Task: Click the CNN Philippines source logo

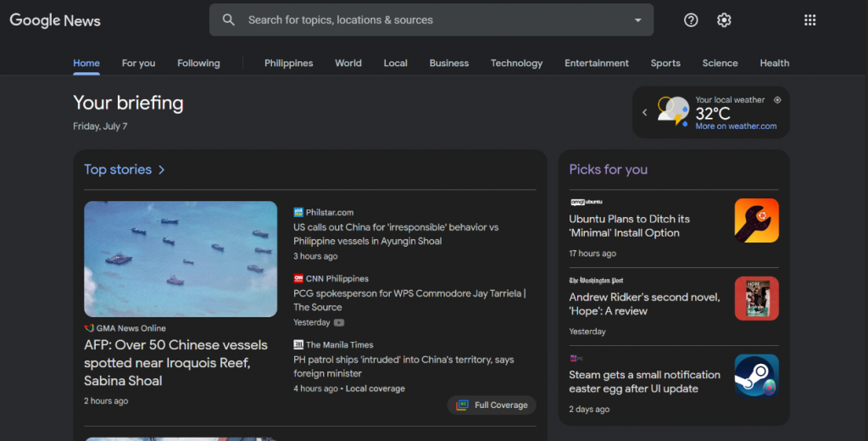Action: 298,279
